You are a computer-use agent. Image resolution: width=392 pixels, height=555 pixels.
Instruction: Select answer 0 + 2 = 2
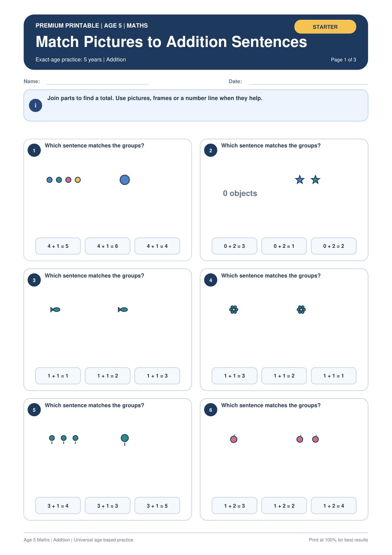tap(334, 246)
